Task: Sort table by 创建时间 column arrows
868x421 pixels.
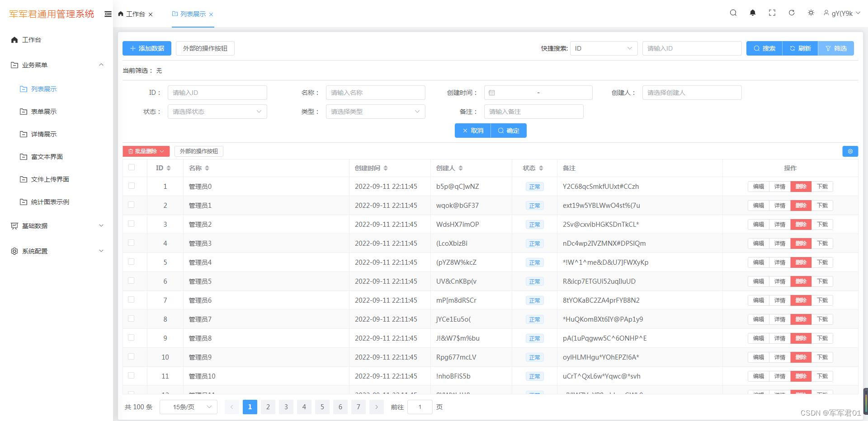Action: (386, 168)
